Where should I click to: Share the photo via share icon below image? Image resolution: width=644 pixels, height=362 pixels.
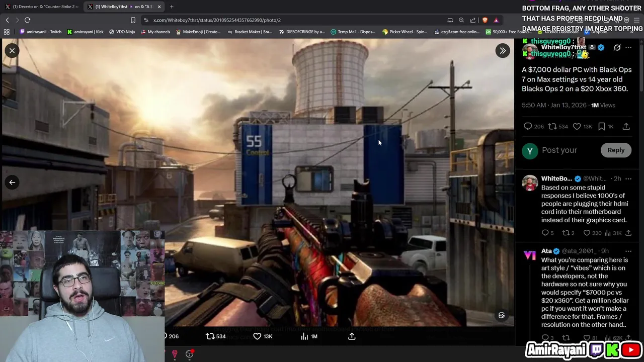[352, 336]
